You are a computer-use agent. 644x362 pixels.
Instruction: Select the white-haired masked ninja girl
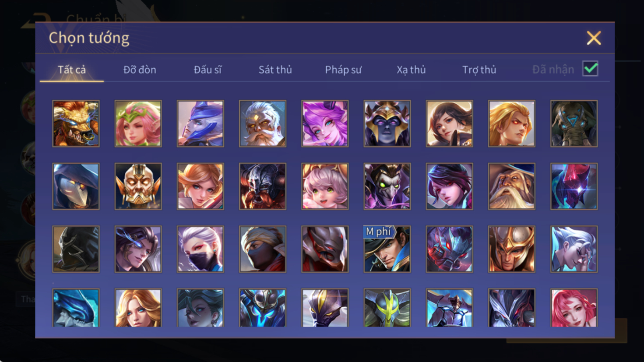pos(200,249)
